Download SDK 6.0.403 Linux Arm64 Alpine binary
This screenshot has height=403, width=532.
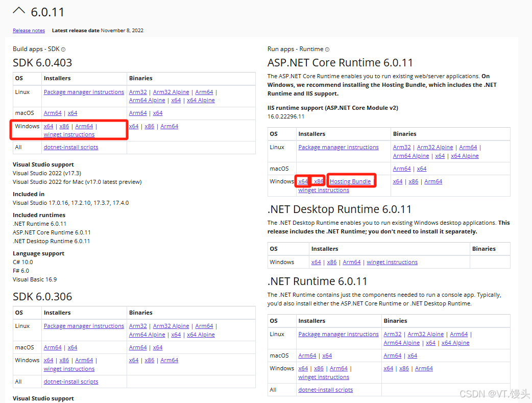(147, 100)
